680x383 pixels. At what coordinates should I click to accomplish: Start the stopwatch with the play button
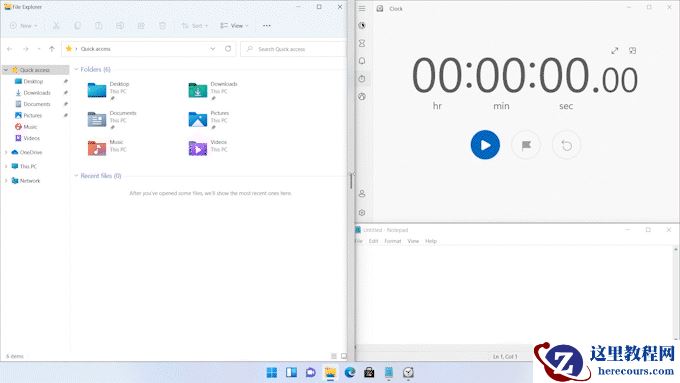(485, 145)
